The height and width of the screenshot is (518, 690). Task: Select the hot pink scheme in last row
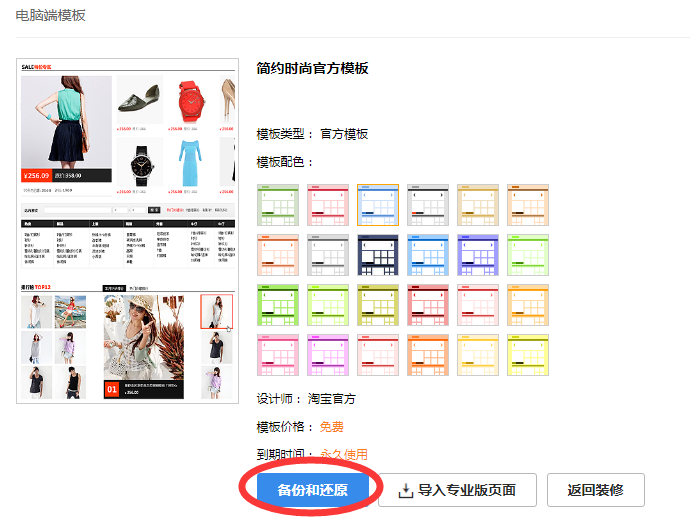coord(278,355)
